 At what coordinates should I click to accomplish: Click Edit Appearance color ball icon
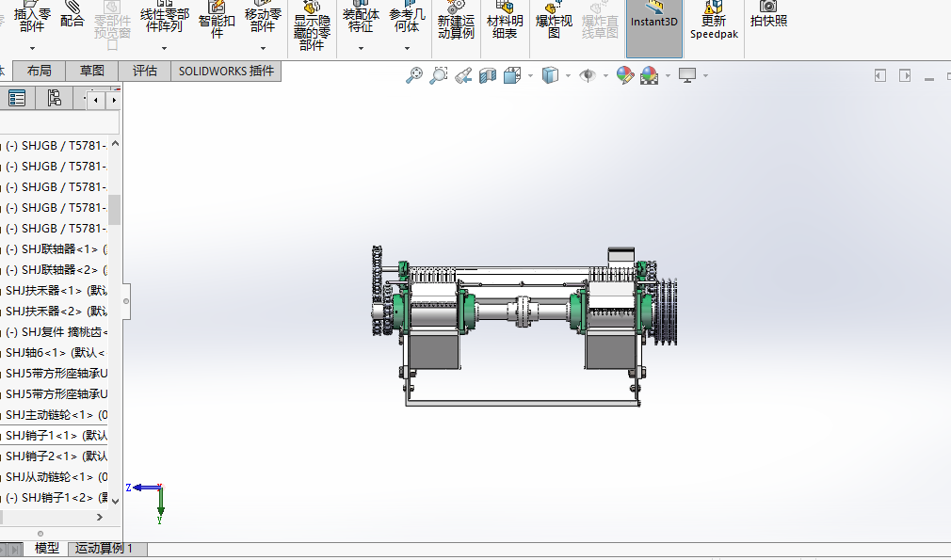(x=624, y=75)
